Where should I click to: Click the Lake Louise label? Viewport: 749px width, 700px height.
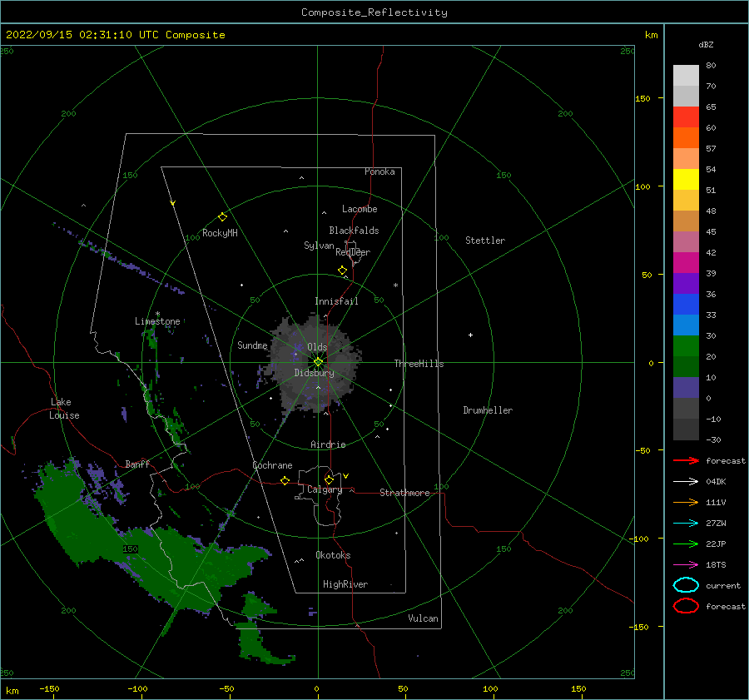point(64,409)
